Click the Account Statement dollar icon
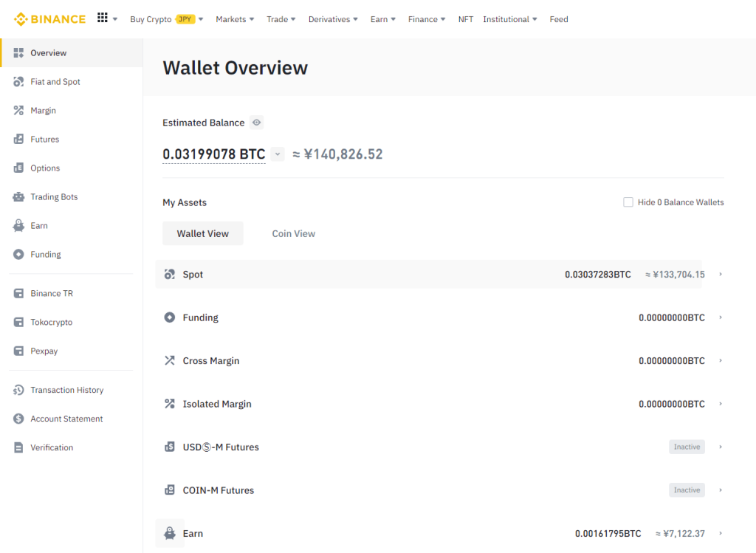This screenshot has width=756, height=553. coord(19,419)
